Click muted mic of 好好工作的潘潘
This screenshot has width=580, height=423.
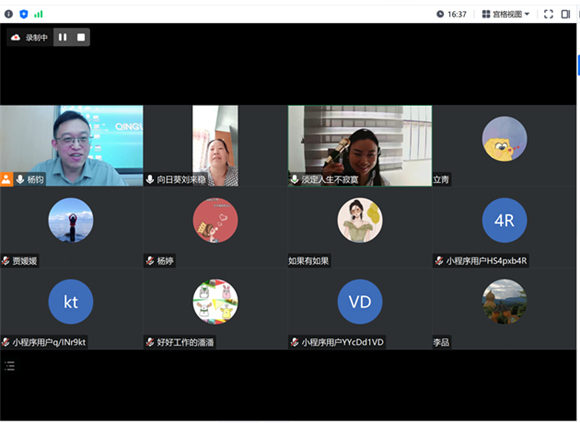click(150, 342)
